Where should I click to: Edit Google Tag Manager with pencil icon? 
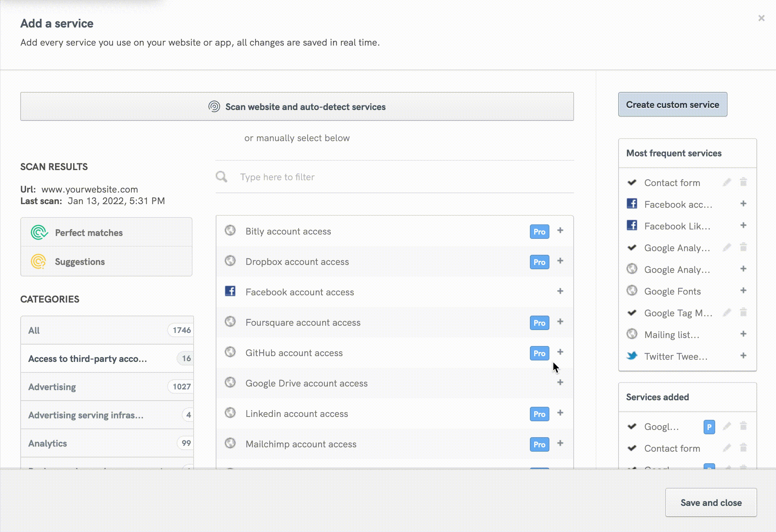pyautogui.click(x=726, y=312)
